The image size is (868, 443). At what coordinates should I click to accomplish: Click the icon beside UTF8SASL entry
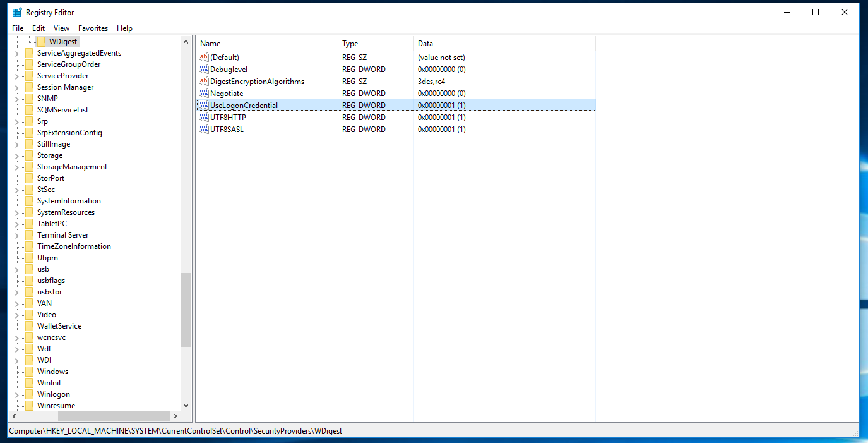(x=203, y=130)
